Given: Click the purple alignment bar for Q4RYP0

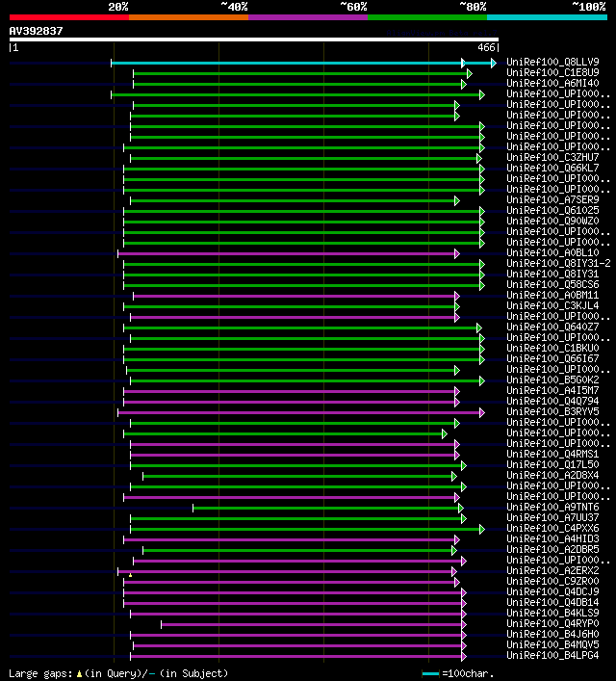Looking at the screenshot, I should coord(314,624).
